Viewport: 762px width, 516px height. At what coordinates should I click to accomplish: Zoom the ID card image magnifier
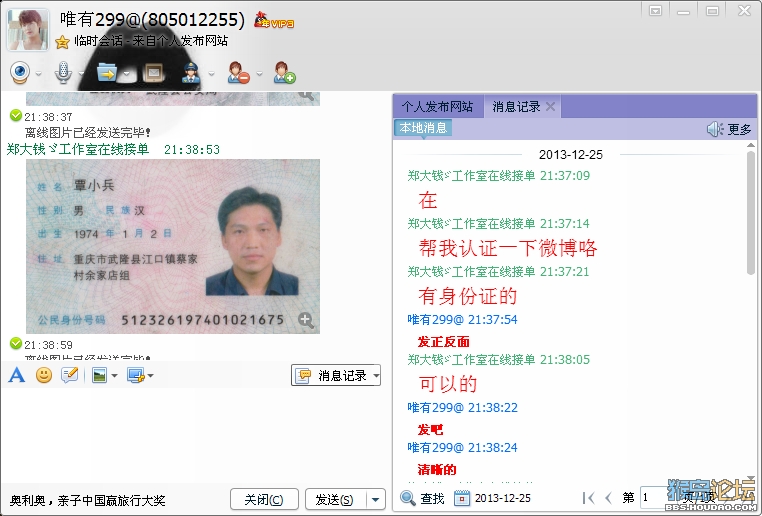(x=306, y=320)
